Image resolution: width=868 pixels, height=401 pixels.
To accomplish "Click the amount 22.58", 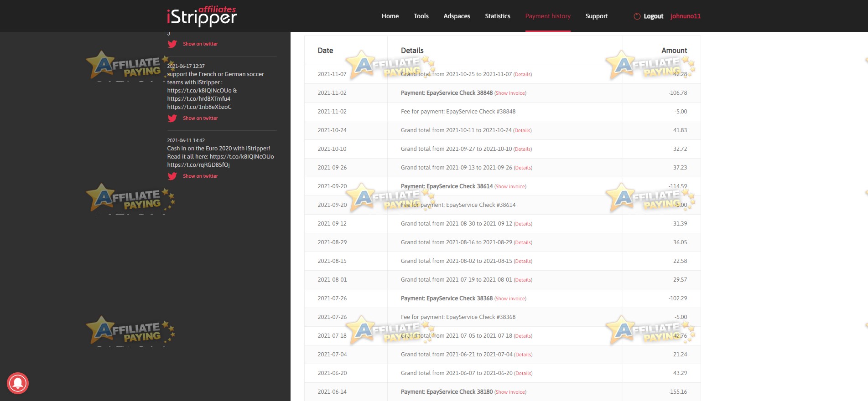I will tap(680, 261).
